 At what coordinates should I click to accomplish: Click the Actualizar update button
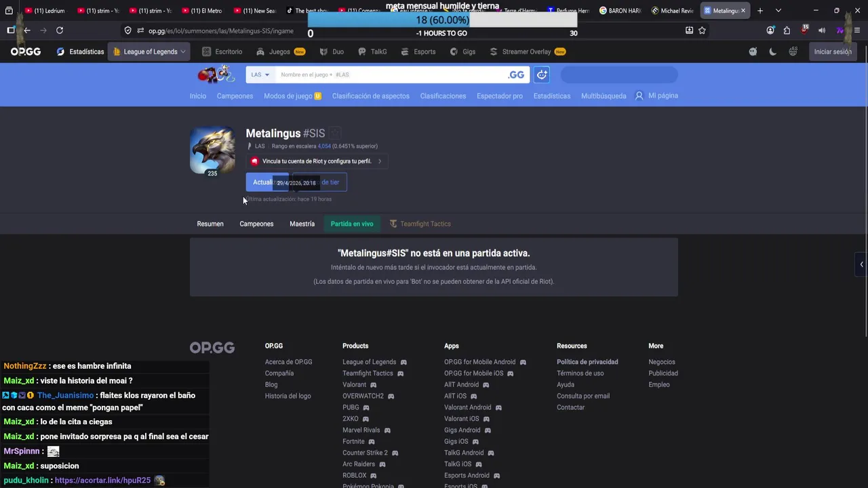coord(267,182)
